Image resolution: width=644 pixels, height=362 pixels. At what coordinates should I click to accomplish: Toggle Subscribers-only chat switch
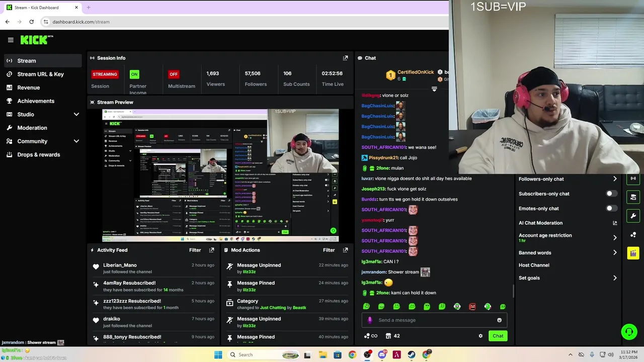tap(611, 194)
